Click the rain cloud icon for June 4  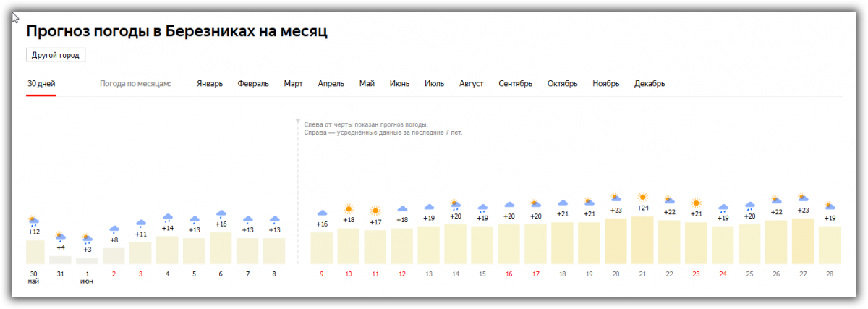click(x=168, y=218)
